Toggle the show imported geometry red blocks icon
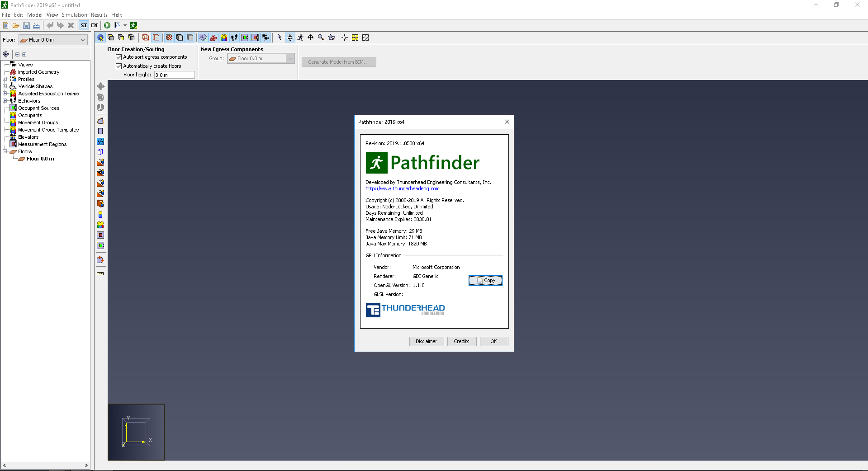 213,38
